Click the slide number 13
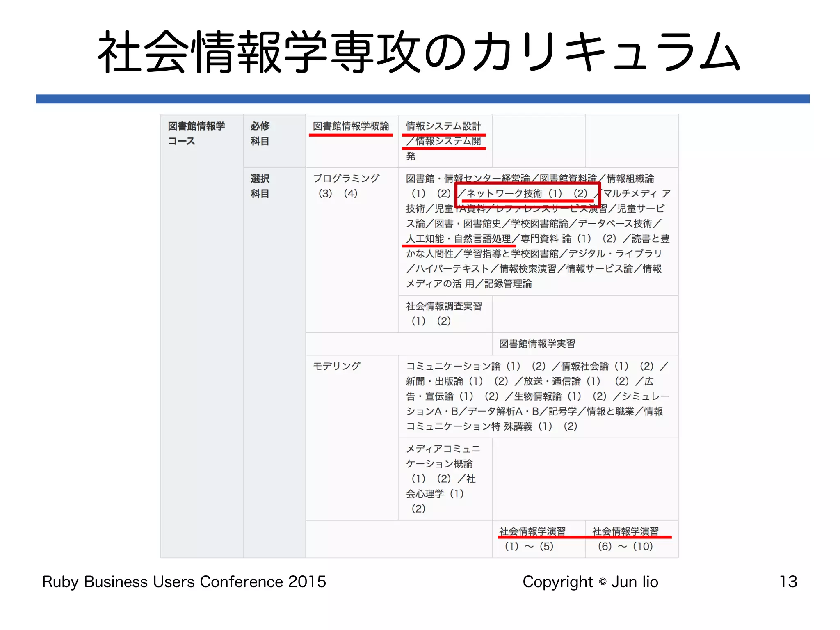This screenshot has height=630, width=840. pyautogui.click(x=788, y=582)
